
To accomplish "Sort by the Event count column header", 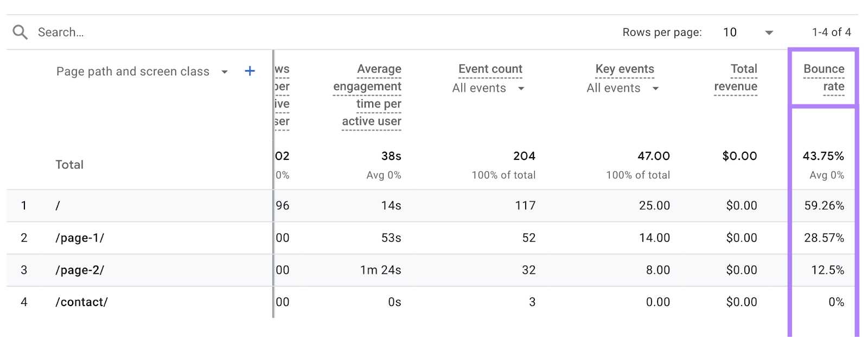I will pos(490,69).
